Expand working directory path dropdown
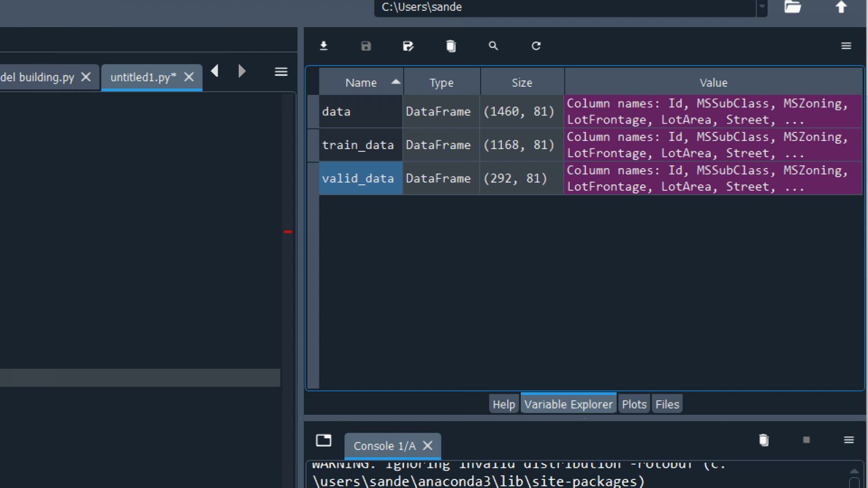This screenshot has height=488, width=868. pyautogui.click(x=762, y=7)
